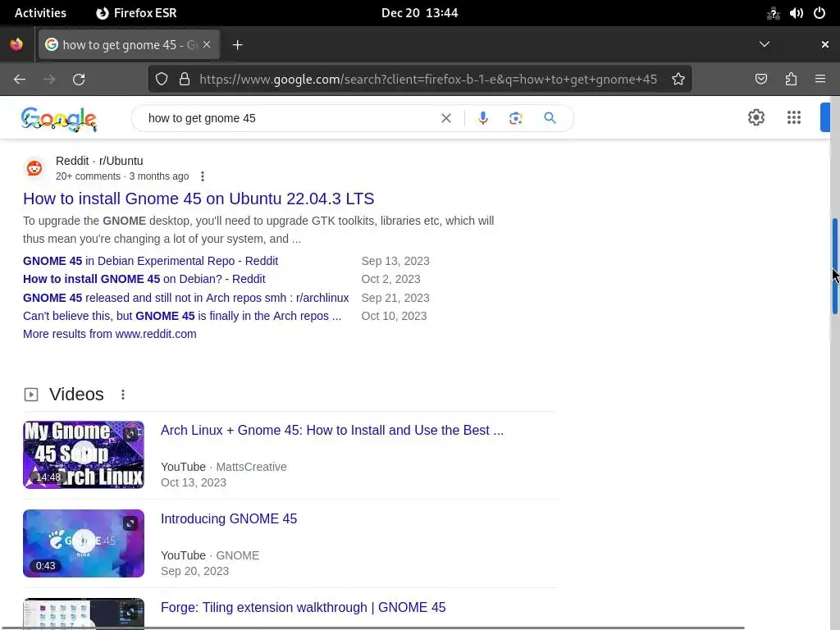Viewport: 840px width, 630px height.
Task: Click the Firefox icon beside the tab
Action: tap(16, 44)
